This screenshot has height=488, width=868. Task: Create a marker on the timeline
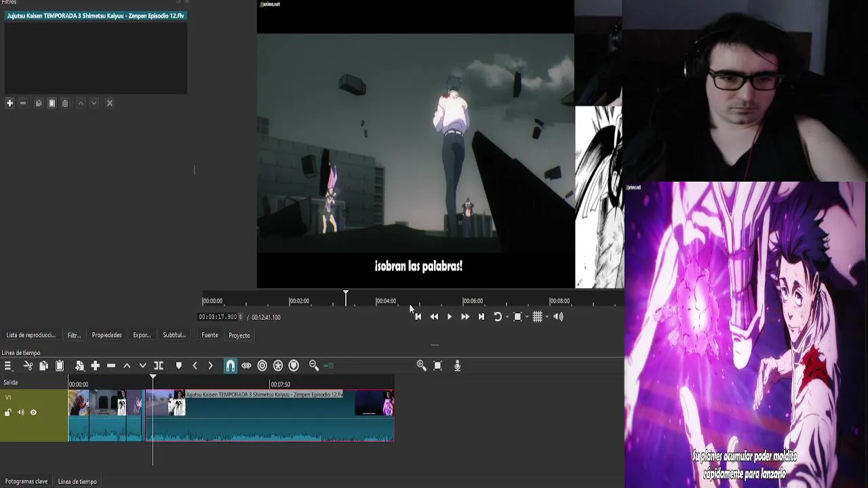[178, 365]
